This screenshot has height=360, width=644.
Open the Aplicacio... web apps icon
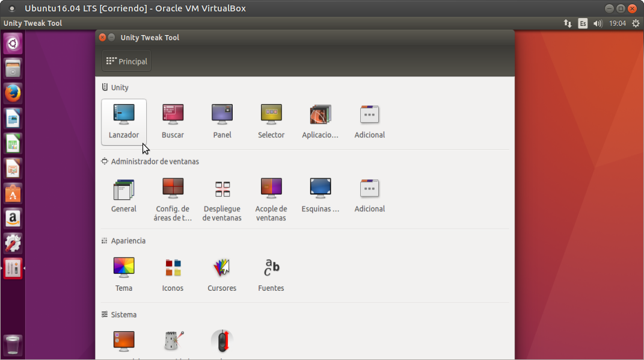click(320, 122)
